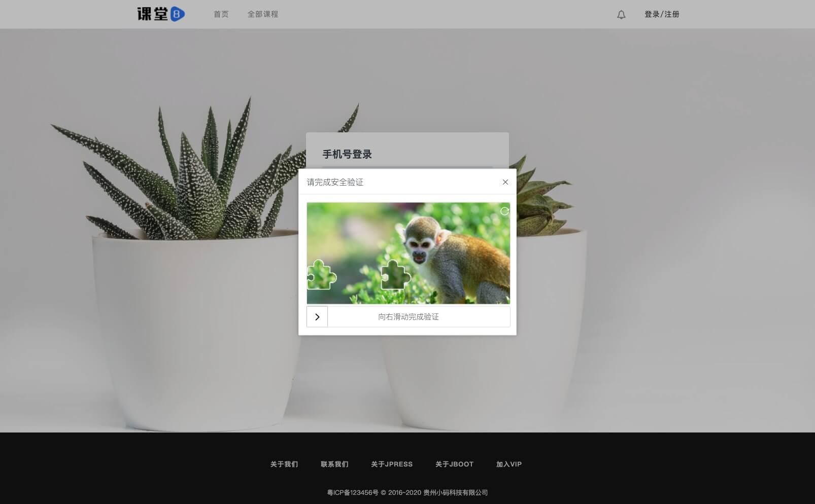Click the left puzzle piece
815x504 pixels.
321,275
